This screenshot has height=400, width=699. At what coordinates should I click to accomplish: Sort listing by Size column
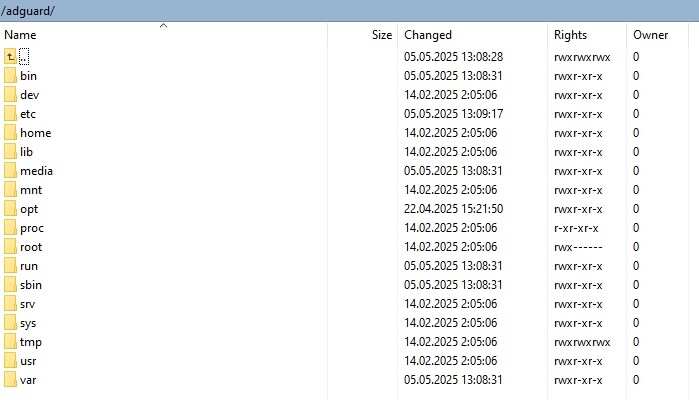point(362,35)
